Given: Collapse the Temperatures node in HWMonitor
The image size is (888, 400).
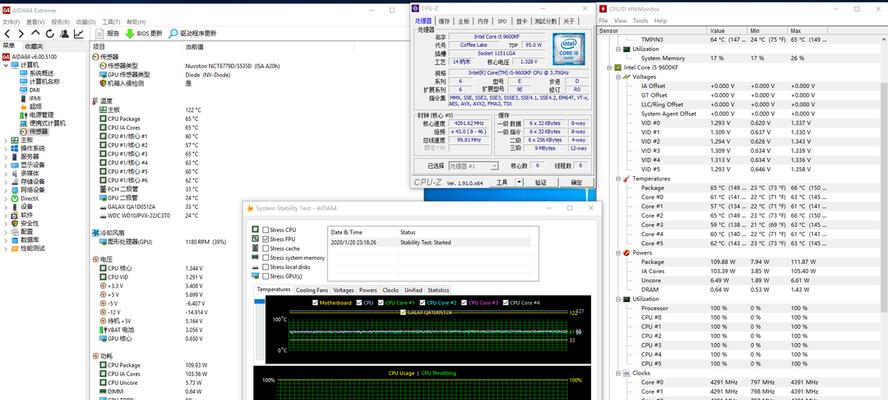Looking at the screenshot, I should 618,178.
